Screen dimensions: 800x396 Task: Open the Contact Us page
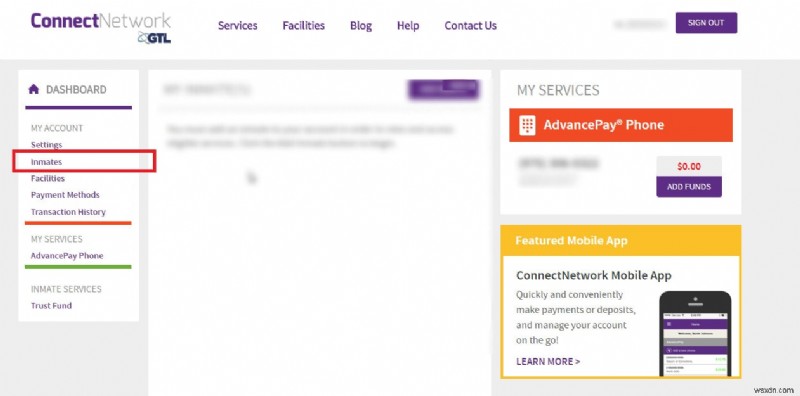470,26
